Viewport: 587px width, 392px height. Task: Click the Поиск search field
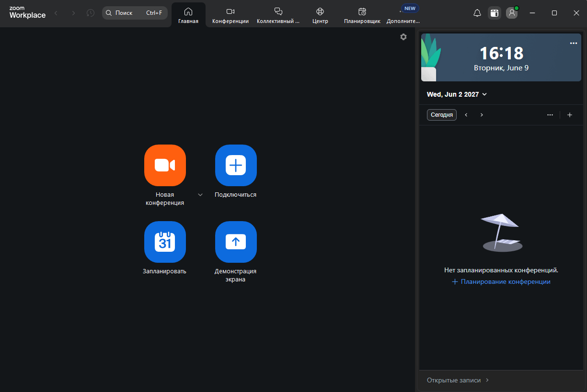(x=135, y=13)
